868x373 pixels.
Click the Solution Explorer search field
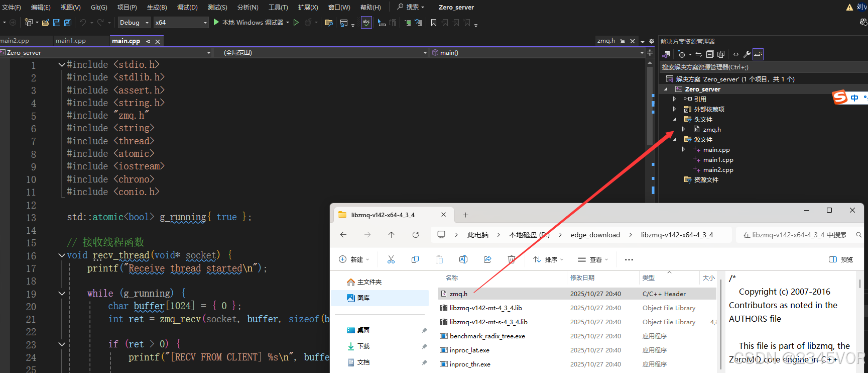pos(763,67)
